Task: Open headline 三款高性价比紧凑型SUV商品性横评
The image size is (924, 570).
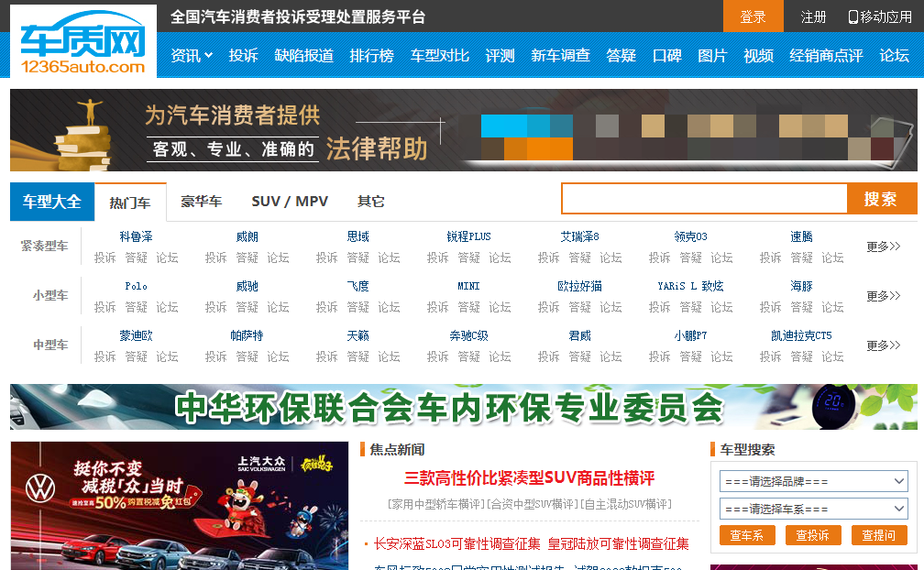Action: (x=529, y=477)
